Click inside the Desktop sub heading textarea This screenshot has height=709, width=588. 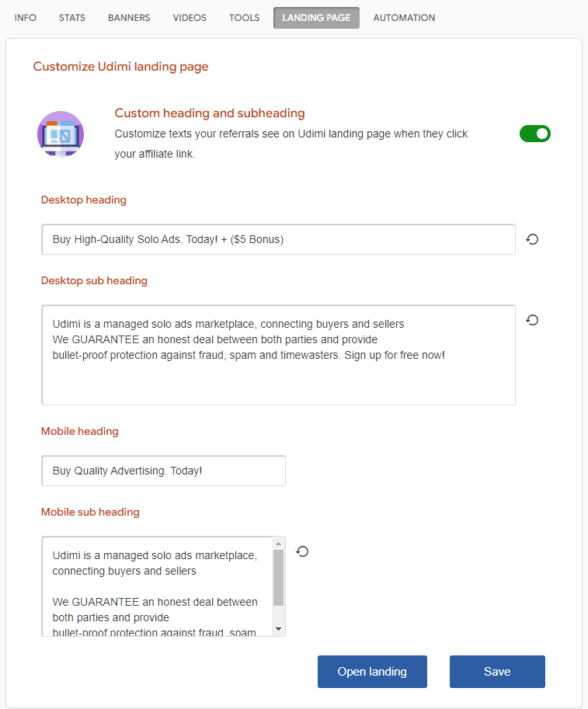tap(278, 355)
